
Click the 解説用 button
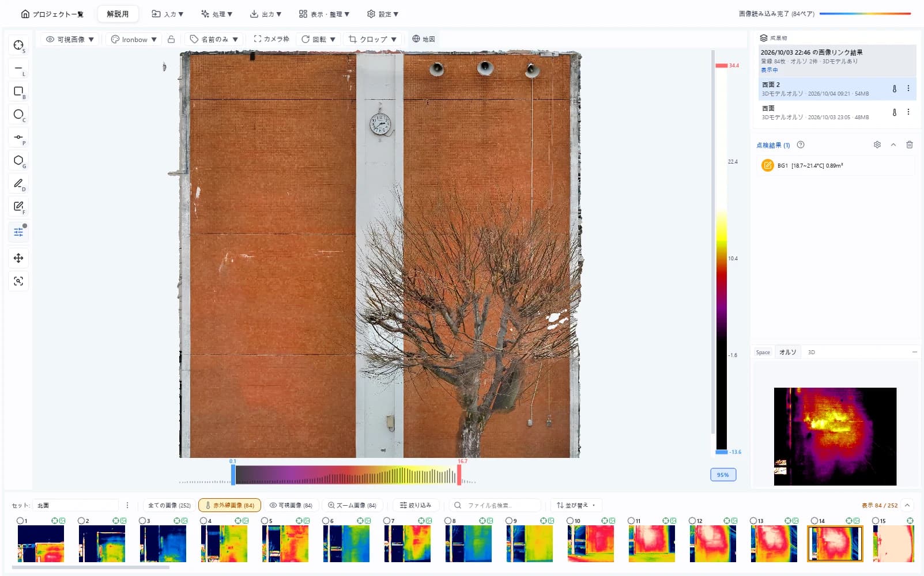(118, 14)
